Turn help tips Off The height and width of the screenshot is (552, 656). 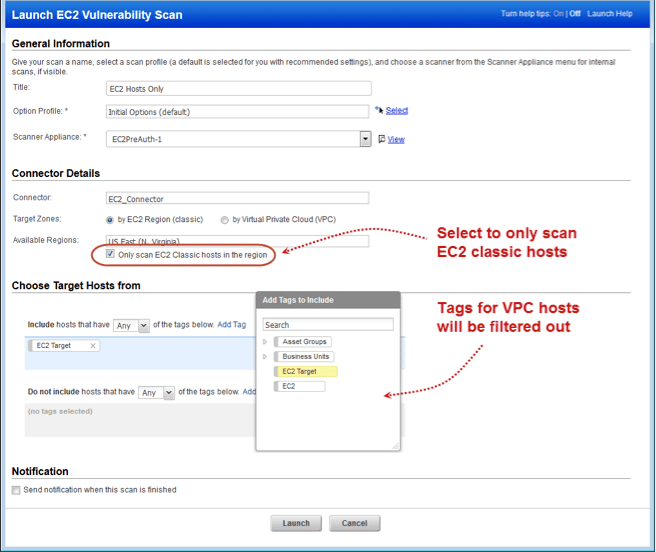pyautogui.click(x=575, y=13)
